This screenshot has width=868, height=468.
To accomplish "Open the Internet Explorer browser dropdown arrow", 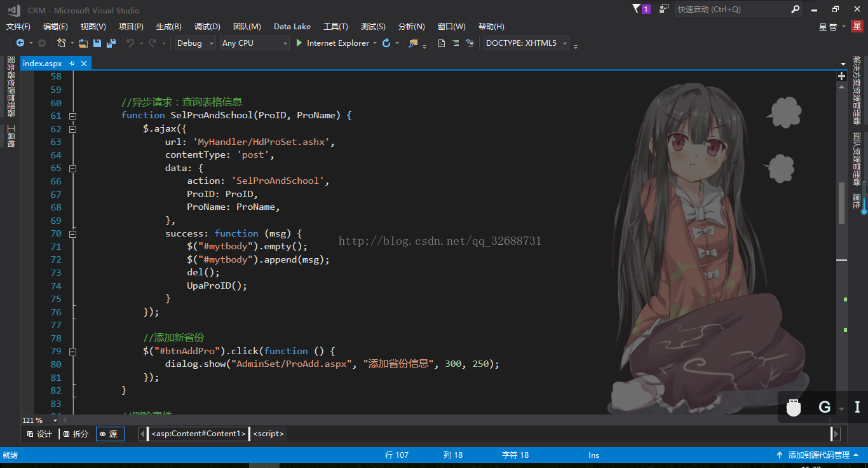I will (x=375, y=43).
